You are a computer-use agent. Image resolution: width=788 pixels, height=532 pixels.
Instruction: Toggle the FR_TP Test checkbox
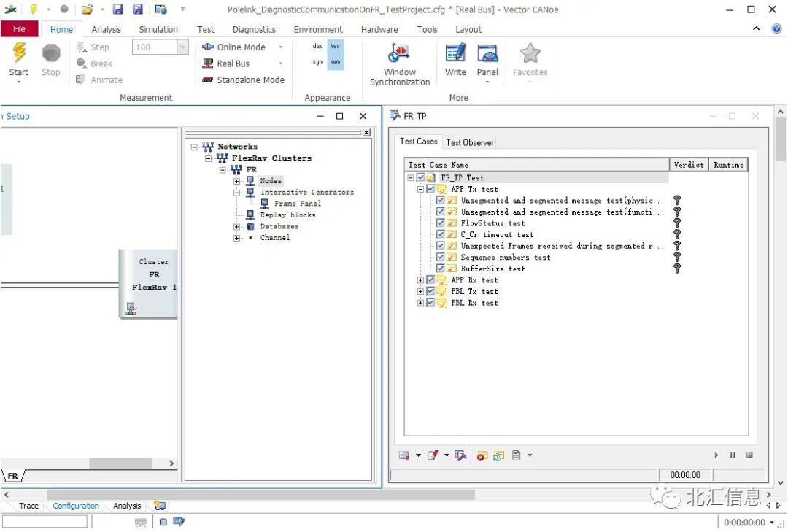pyautogui.click(x=421, y=177)
